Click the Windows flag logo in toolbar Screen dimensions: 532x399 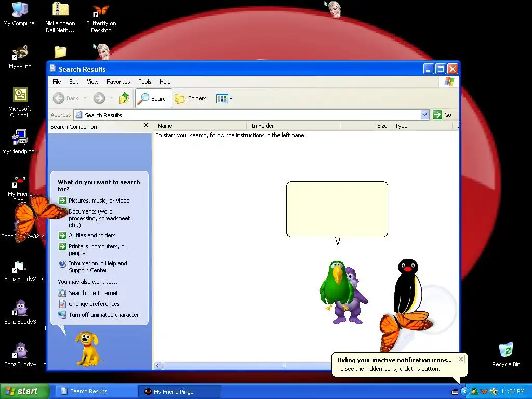point(449,82)
